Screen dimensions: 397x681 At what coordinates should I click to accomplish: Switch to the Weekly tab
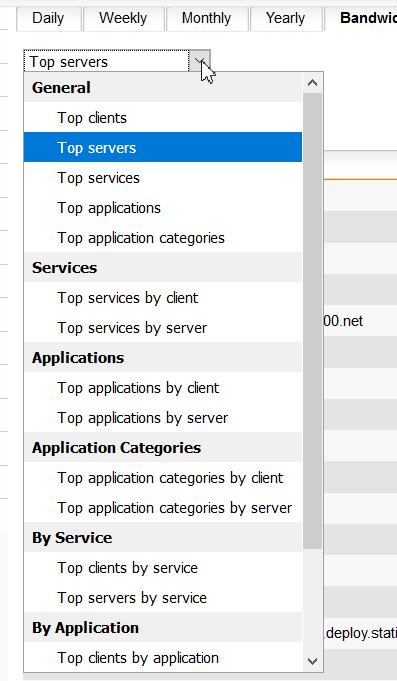123,18
